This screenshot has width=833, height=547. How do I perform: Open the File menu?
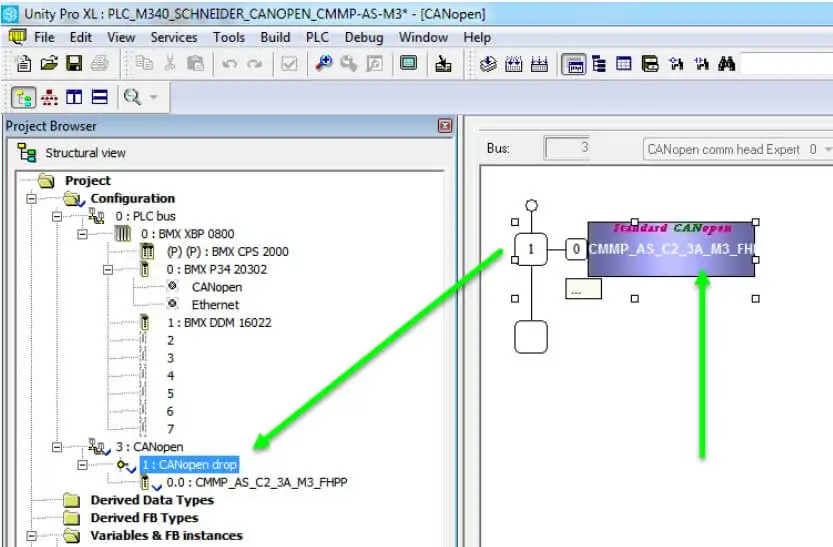44,38
